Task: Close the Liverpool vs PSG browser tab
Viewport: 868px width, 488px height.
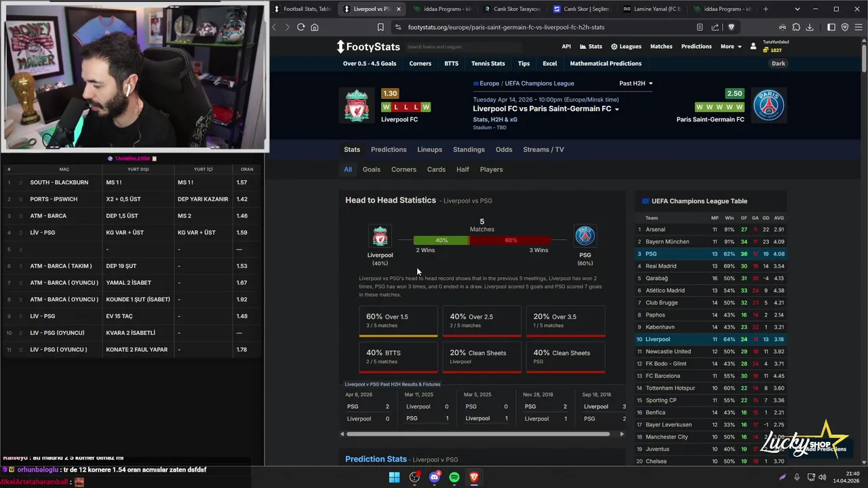Action: (x=398, y=9)
